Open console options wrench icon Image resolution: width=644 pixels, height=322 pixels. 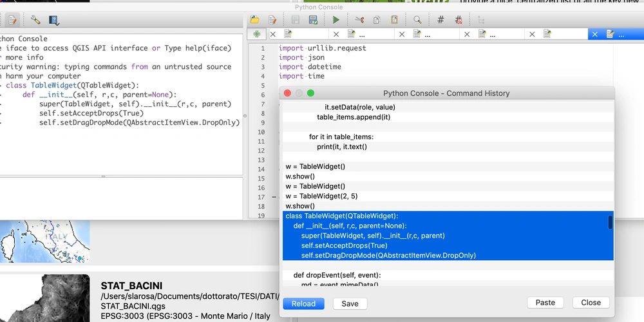(35, 20)
